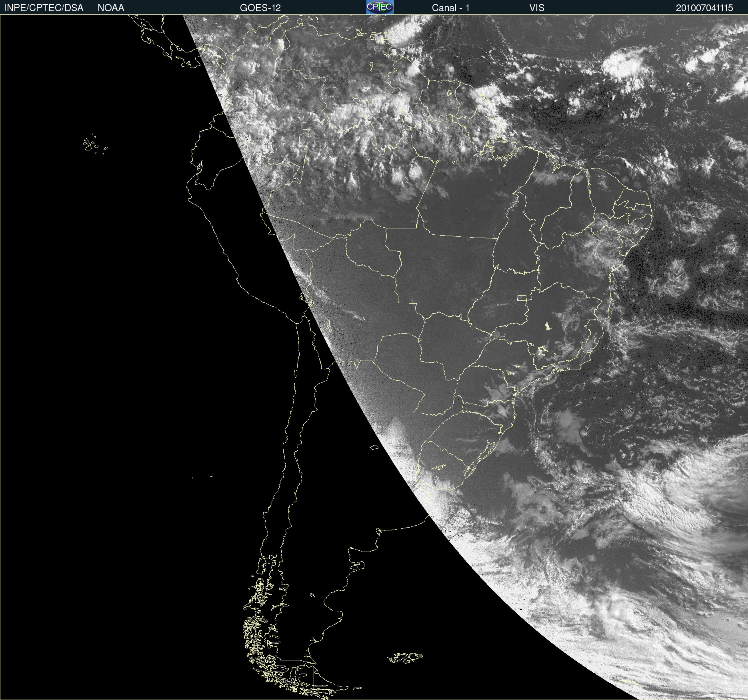748x700 pixels.
Task: Select the VIS label in the header
Action: (537, 8)
